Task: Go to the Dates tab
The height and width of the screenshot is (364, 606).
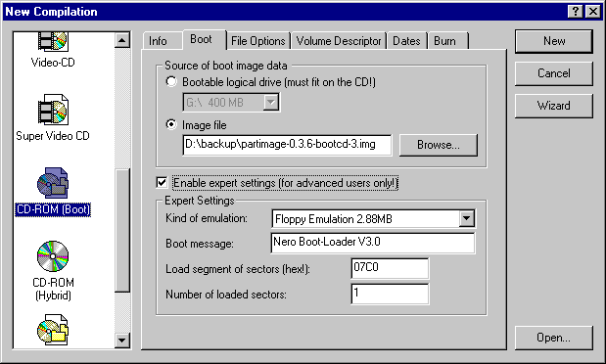Action: point(406,41)
